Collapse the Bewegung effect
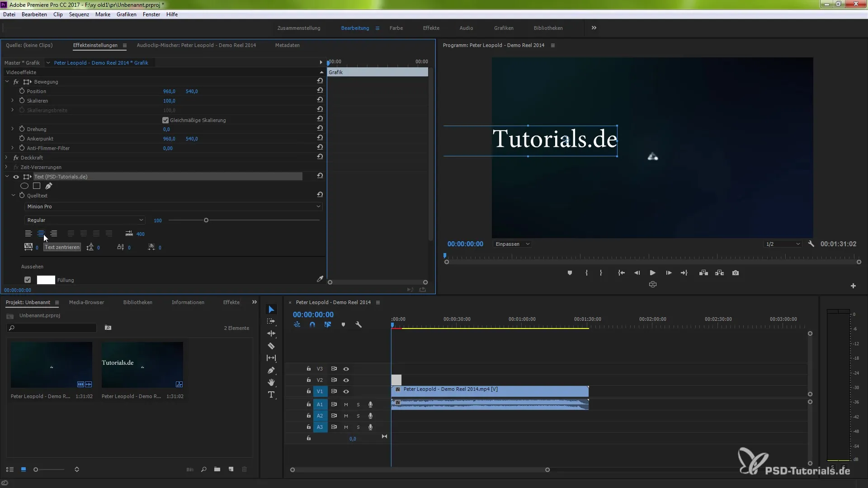 click(7, 82)
